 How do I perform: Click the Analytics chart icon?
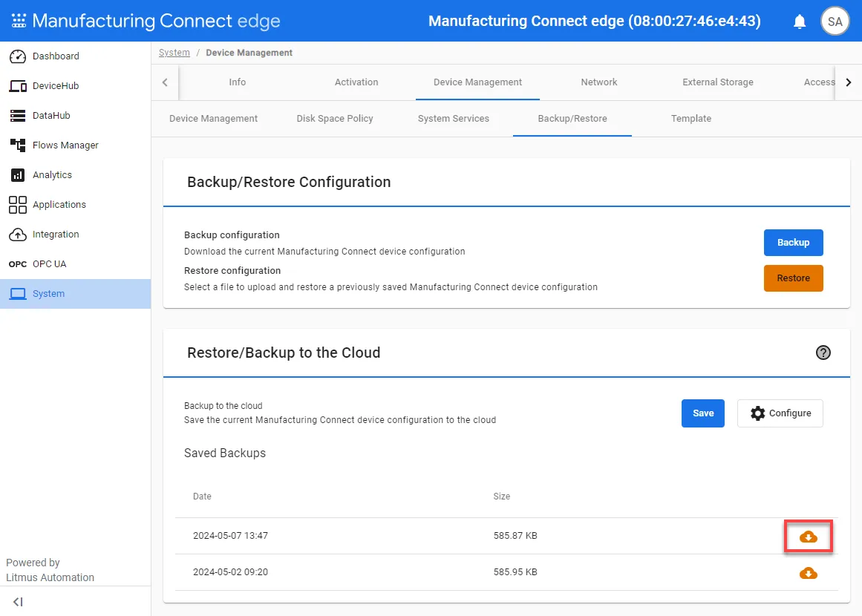[x=18, y=174]
